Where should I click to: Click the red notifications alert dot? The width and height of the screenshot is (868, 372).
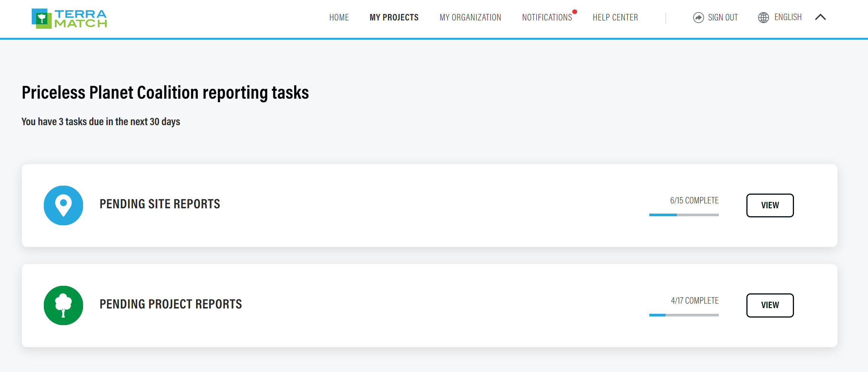coord(575,12)
